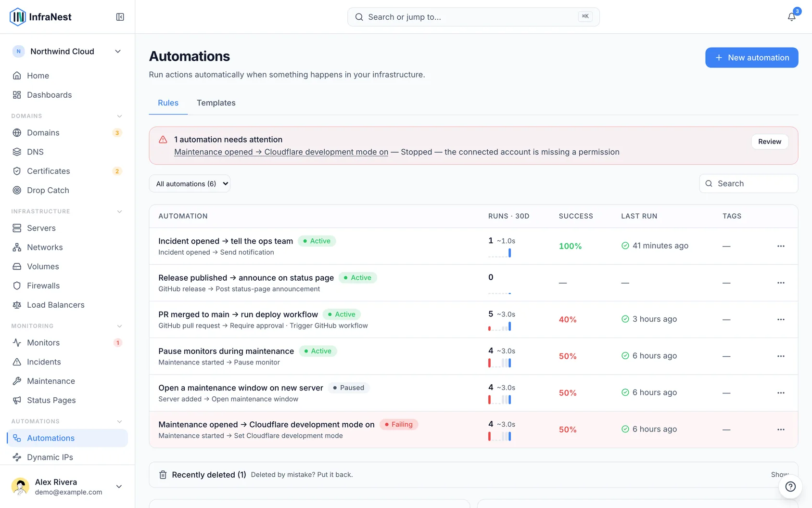
Task: Open Certificates page
Action: 67,171
